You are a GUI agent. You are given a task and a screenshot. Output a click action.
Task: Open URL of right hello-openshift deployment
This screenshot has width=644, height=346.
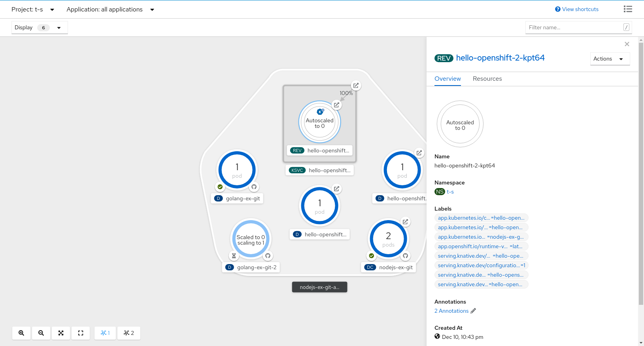[x=419, y=153]
